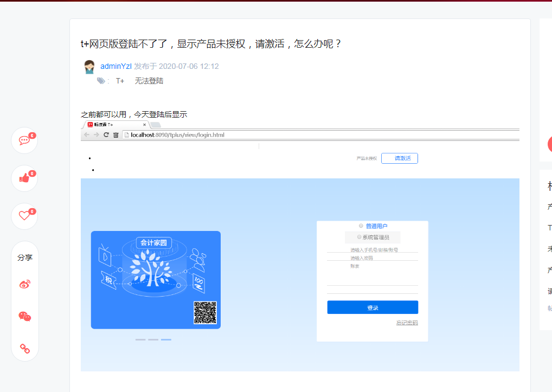The height and width of the screenshot is (392, 552).
Task: Open the comments bubble icon
Action: coord(24,140)
